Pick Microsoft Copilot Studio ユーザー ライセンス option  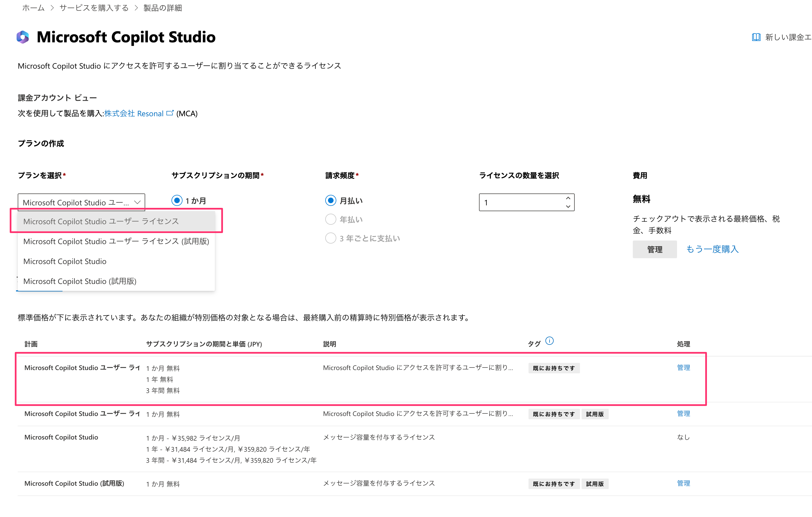coord(101,221)
